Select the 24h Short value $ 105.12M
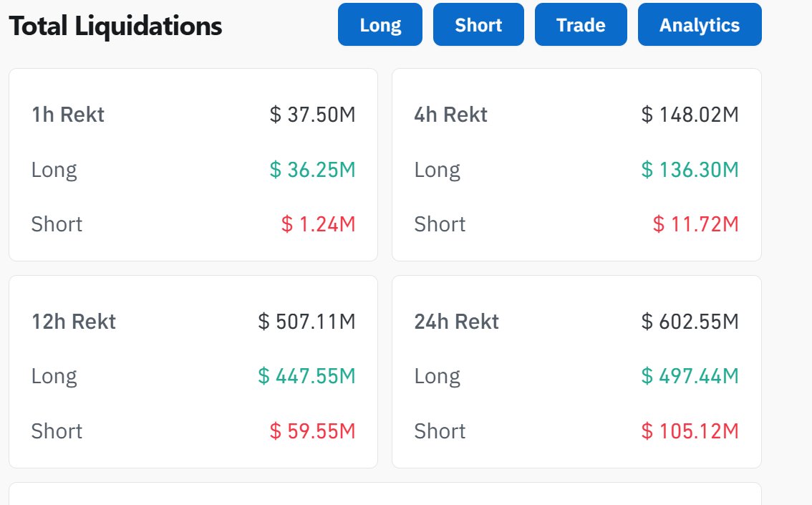This screenshot has height=505, width=812. click(x=690, y=431)
